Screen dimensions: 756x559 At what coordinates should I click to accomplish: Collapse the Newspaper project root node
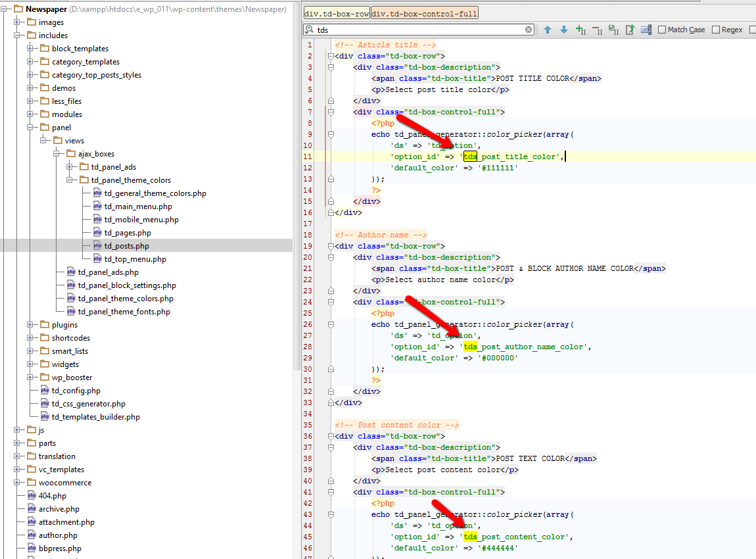pyautogui.click(x=4, y=9)
